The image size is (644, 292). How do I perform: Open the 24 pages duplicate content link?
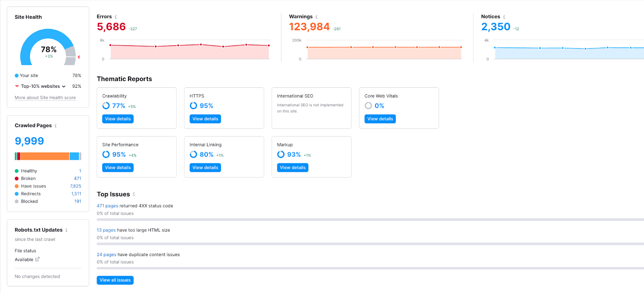(106, 255)
